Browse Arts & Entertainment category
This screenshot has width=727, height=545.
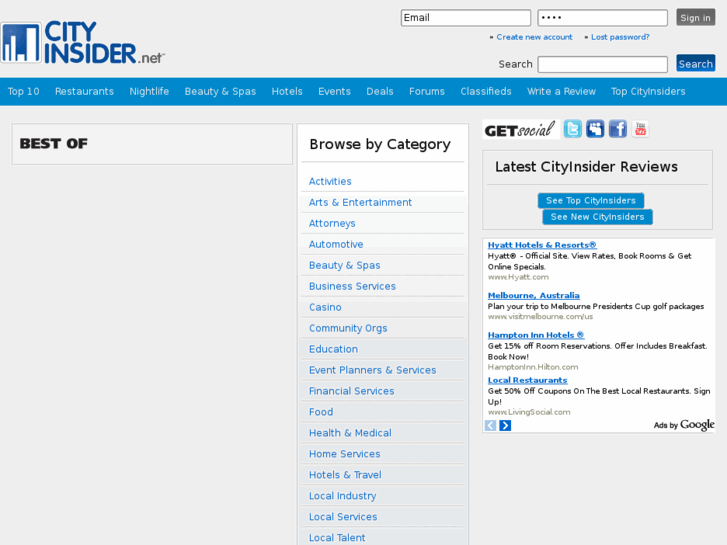point(360,202)
